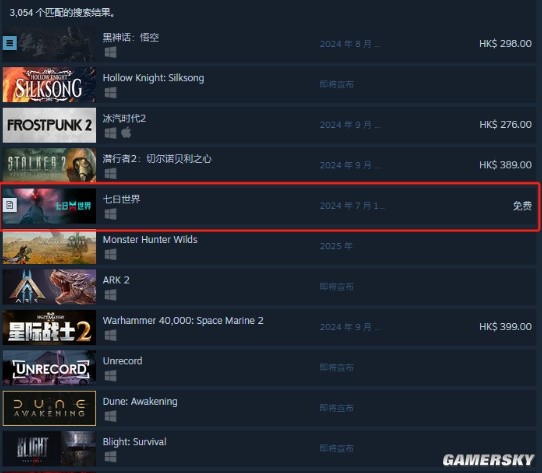This screenshot has height=473, width=542.
Task: Click the 免费 price label for 七日世界
Action: tap(522, 206)
